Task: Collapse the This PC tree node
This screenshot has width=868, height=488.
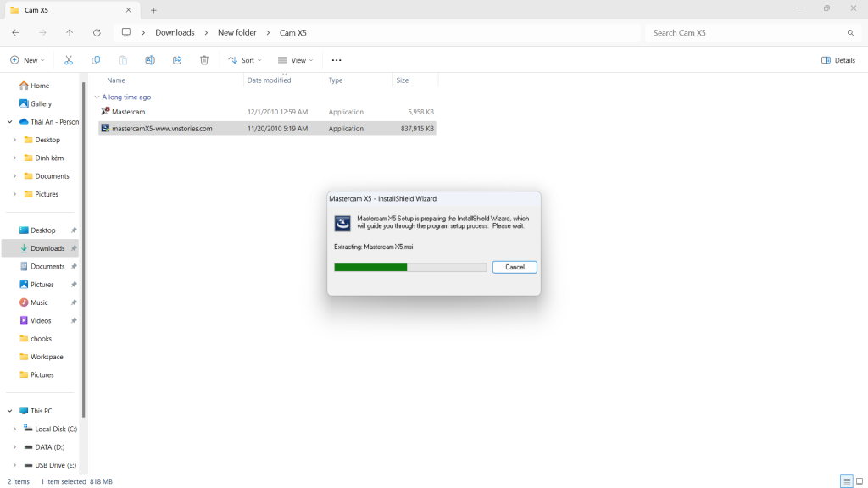Action: [x=10, y=411]
